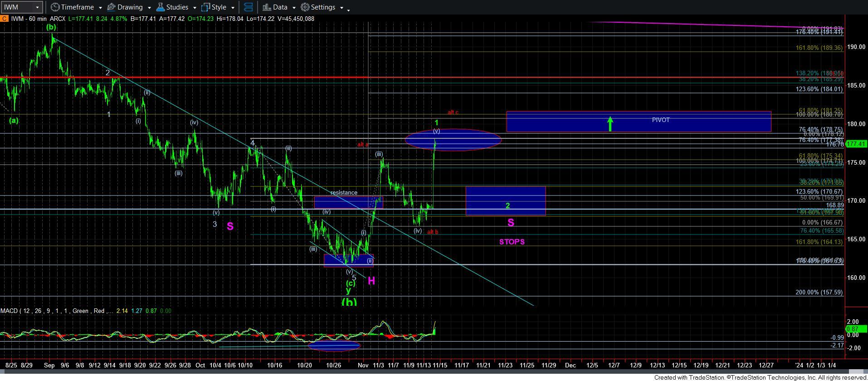
Task: Click the IWM symbol entry field
Action: 17,7
